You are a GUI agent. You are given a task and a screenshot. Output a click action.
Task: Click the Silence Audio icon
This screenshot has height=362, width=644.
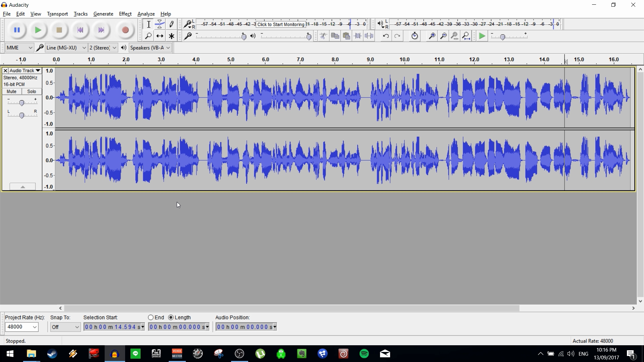369,36
